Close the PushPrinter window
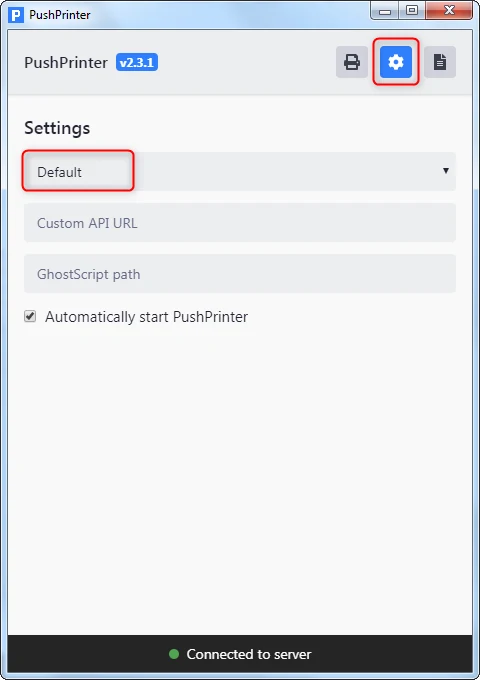 coord(449,10)
